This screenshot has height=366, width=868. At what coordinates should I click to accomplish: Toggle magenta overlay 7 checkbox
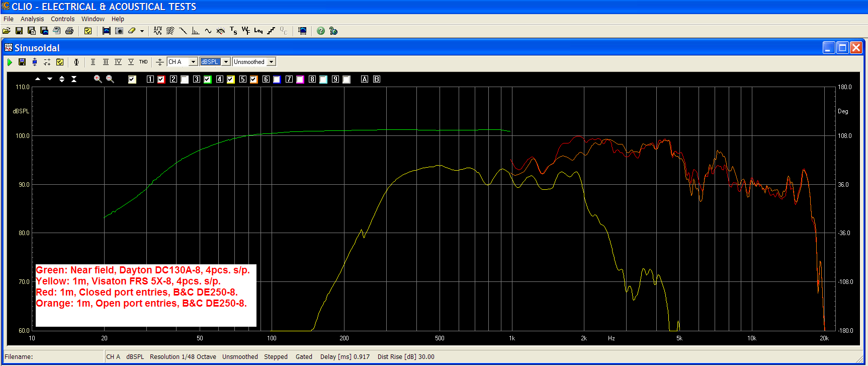point(300,80)
